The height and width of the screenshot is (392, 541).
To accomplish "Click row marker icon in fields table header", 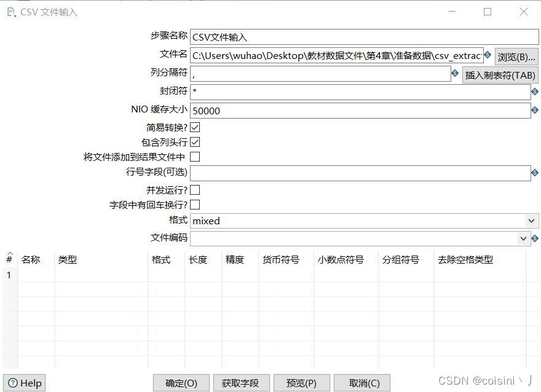I will 9,259.
